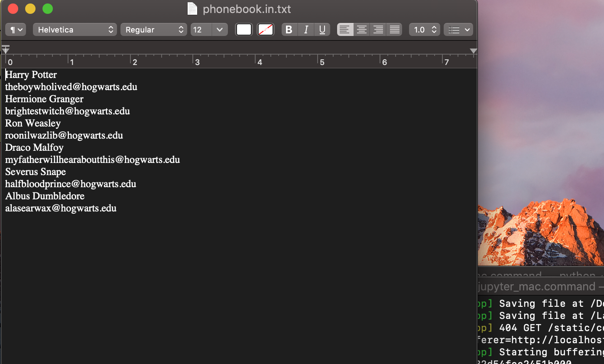604x364 pixels.
Task: Open the white text color swatch
Action: point(244,29)
